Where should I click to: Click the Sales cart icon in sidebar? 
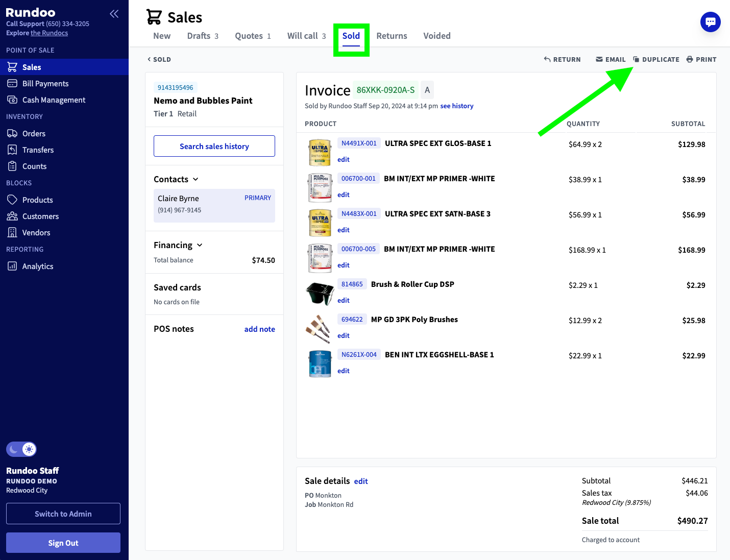12,67
